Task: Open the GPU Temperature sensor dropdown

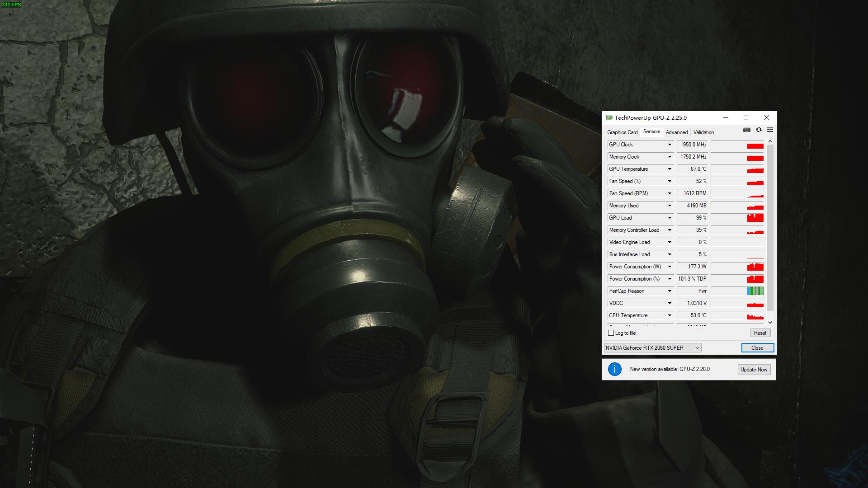Action: tap(670, 169)
